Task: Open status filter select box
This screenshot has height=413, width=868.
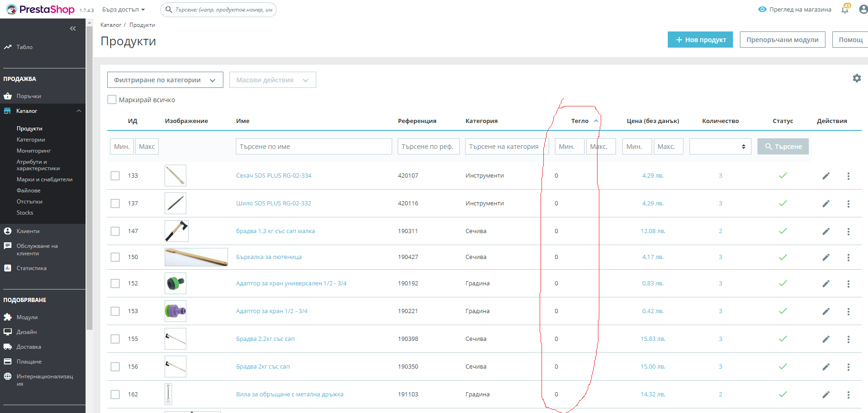Action: (x=720, y=147)
